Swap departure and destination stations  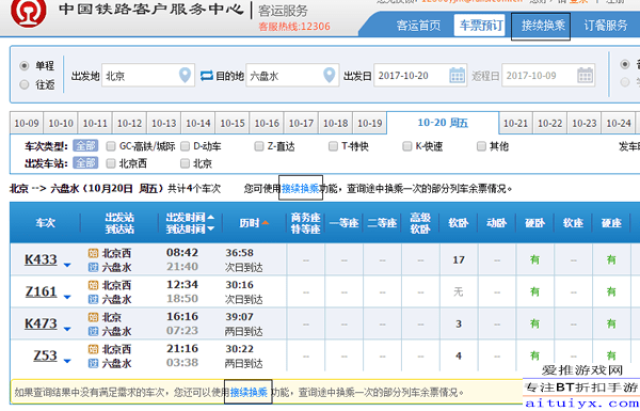coord(207,76)
